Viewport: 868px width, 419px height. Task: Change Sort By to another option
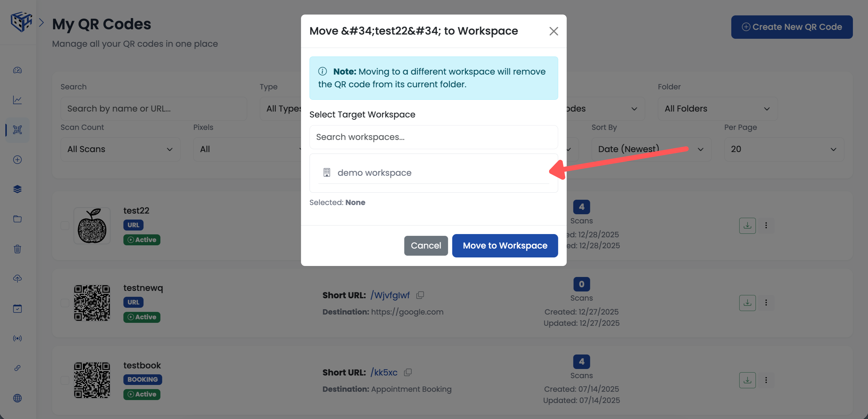pyautogui.click(x=651, y=149)
